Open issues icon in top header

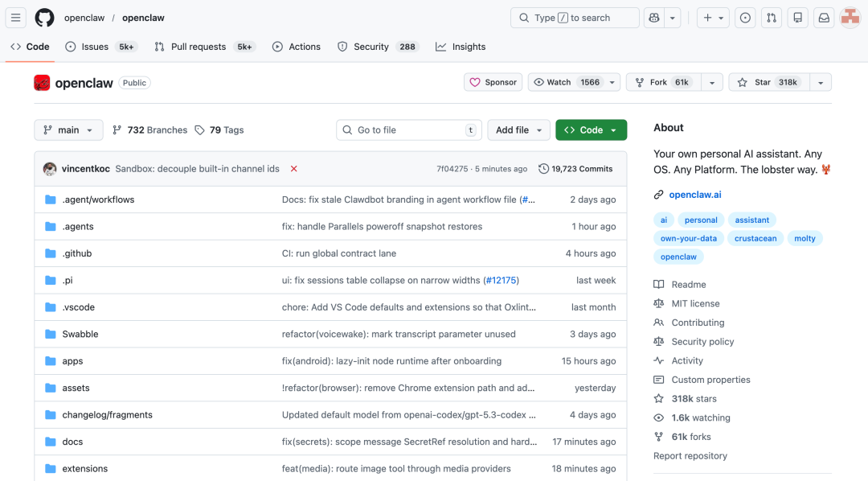coord(745,18)
